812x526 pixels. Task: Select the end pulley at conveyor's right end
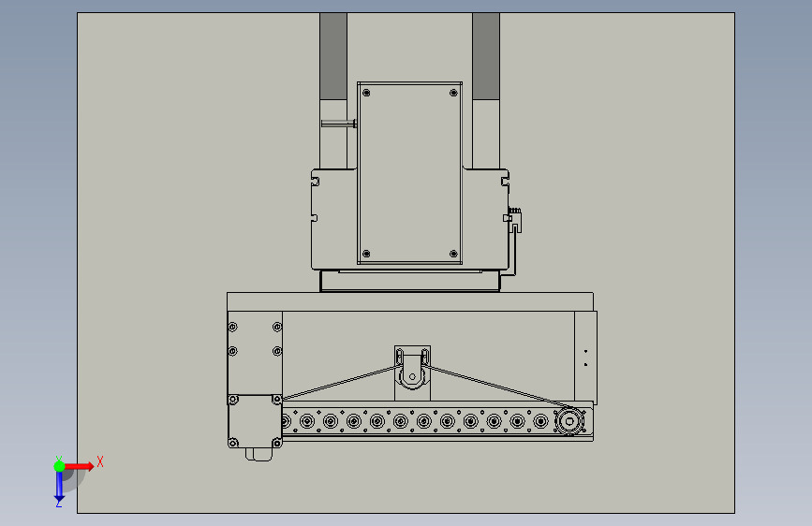pyautogui.click(x=569, y=421)
